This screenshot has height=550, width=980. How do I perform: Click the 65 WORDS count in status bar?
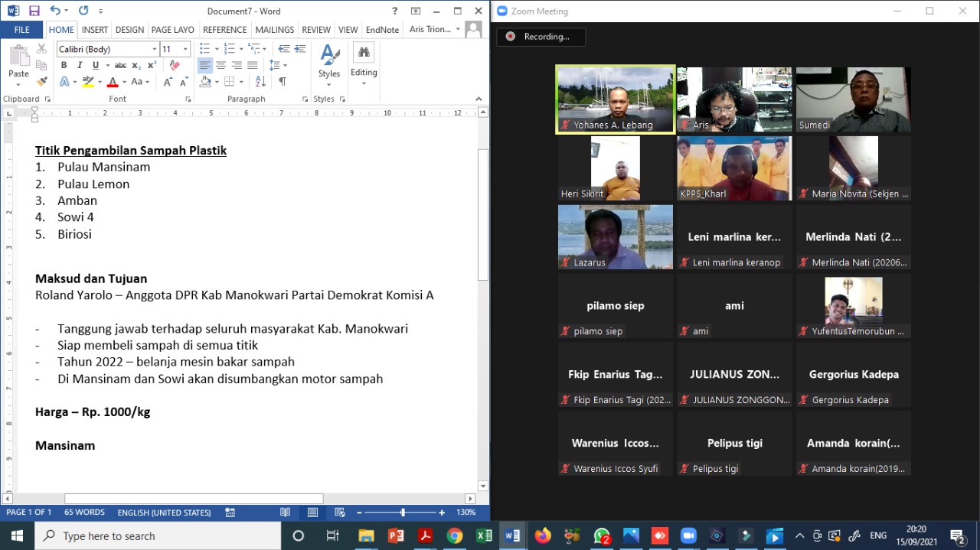(84, 513)
